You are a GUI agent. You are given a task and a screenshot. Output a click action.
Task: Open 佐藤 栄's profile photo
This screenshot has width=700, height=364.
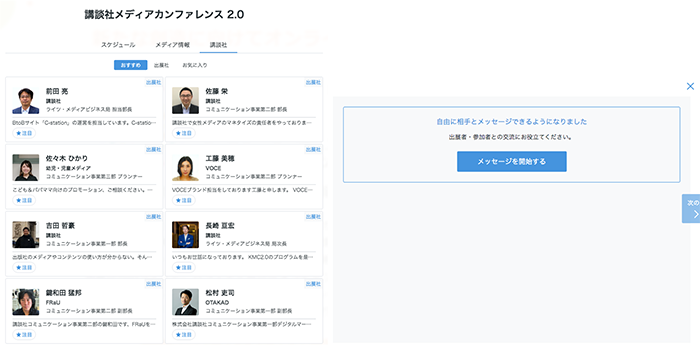[185, 100]
